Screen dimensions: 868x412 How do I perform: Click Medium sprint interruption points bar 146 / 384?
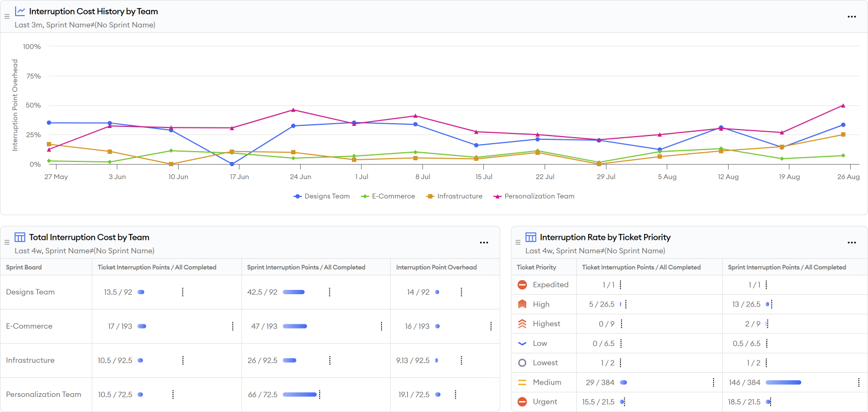click(x=783, y=382)
